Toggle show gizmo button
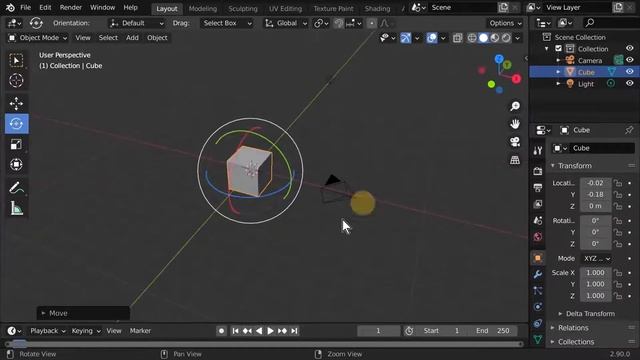This screenshot has width=640, height=360. click(x=406, y=38)
